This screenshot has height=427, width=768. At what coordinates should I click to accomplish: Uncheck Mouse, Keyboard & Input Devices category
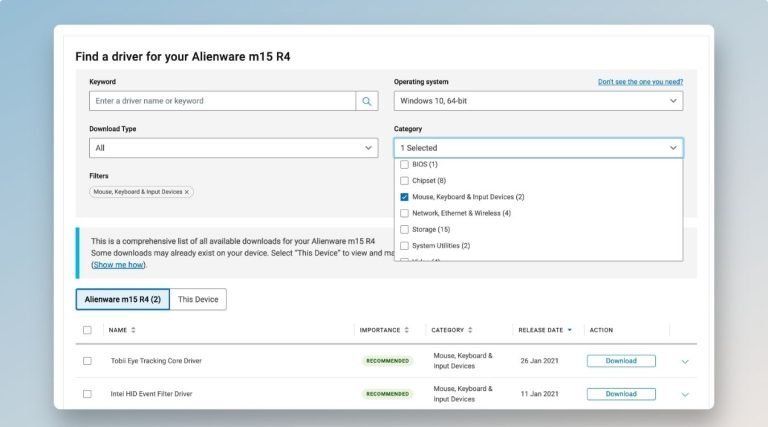[404, 197]
